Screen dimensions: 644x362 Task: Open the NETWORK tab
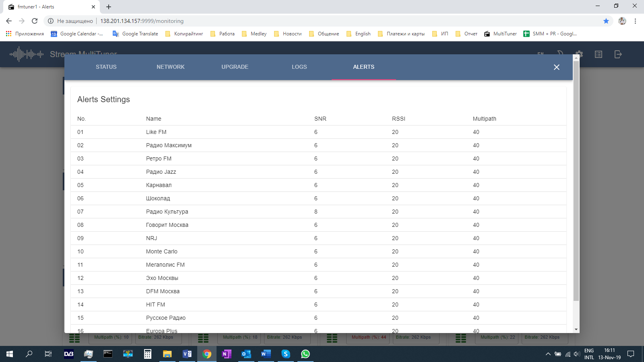click(171, 67)
